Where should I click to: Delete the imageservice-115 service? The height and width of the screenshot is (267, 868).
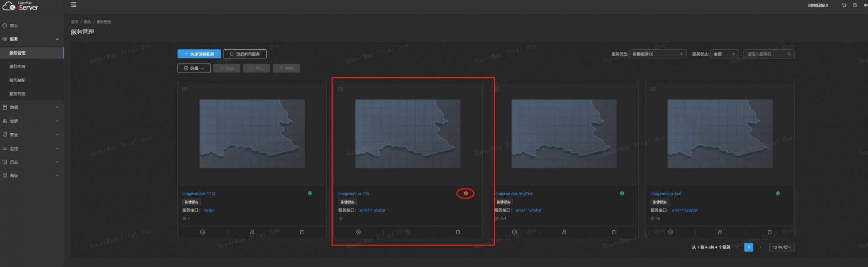pos(458,232)
